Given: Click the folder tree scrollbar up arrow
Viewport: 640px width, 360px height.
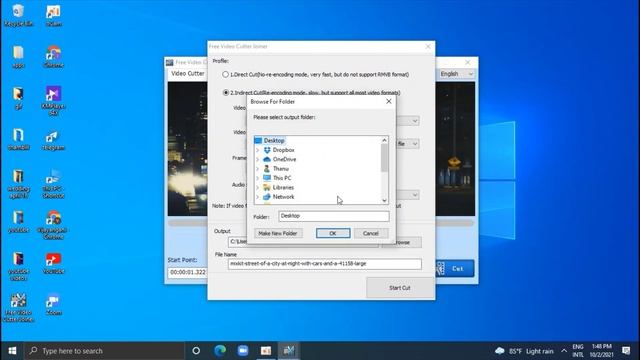Looking at the screenshot, I should click(384, 140).
